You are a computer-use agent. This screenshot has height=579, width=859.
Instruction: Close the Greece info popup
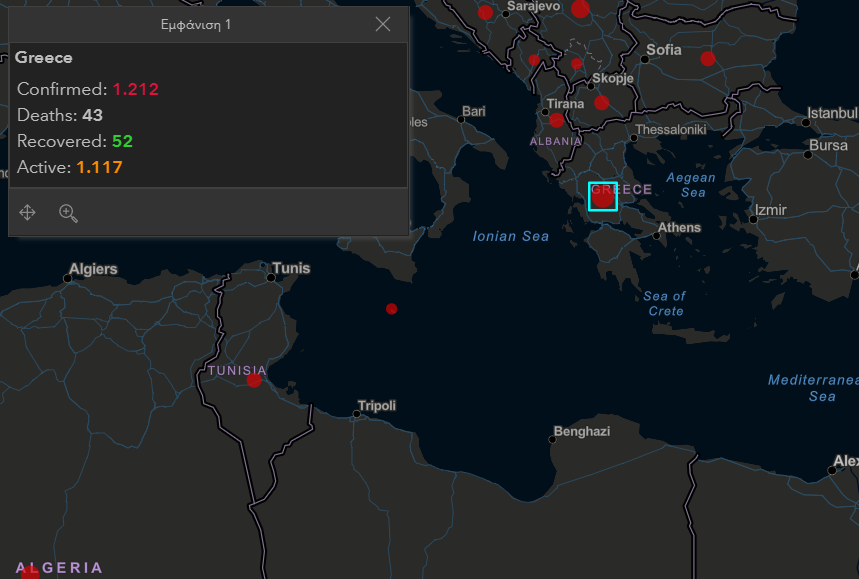coord(383,24)
